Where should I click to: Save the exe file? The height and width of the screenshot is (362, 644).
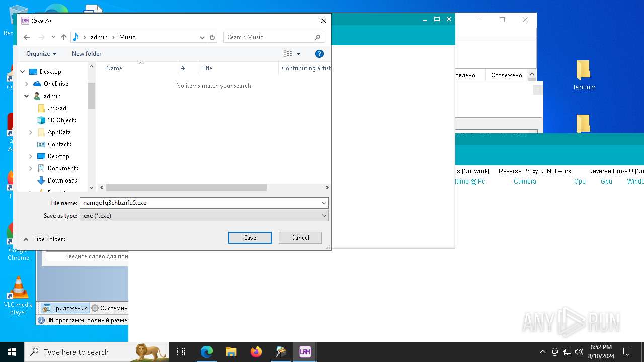tap(250, 238)
